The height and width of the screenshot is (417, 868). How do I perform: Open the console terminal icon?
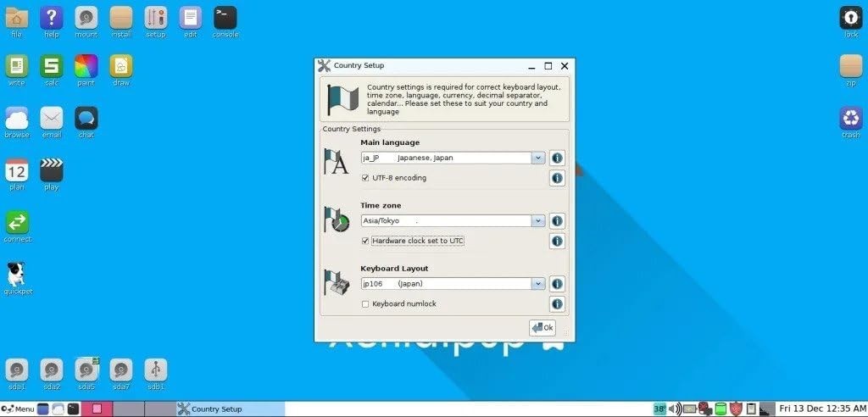coord(225,19)
